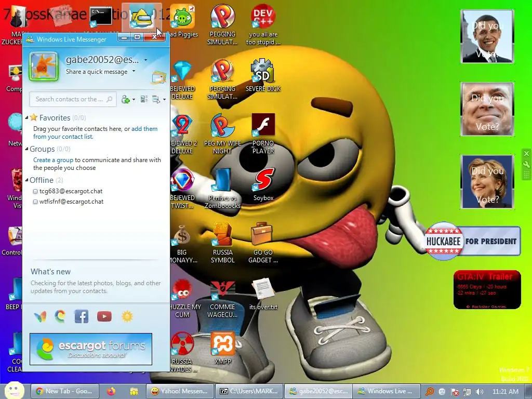
Task: Click the 11:21 AM clock
Action: 505,392
